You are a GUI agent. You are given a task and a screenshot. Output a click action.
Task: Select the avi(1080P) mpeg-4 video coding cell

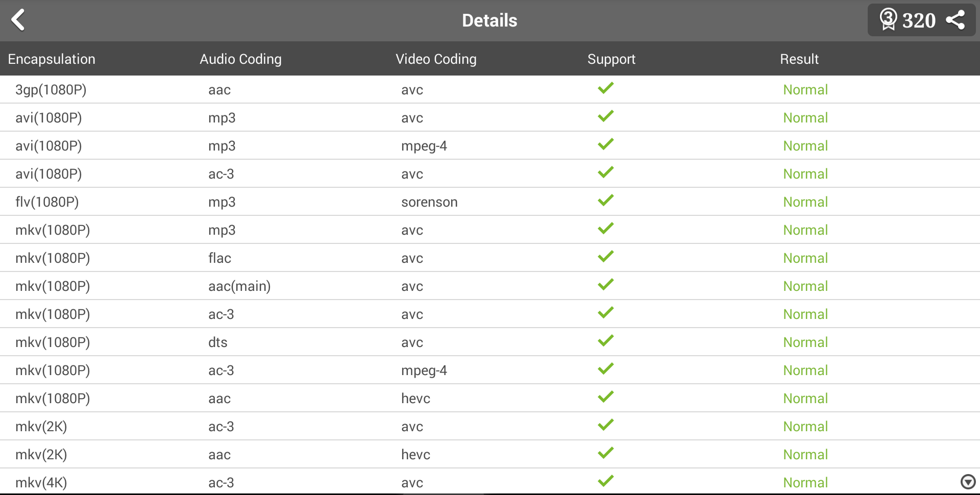tap(424, 146)
